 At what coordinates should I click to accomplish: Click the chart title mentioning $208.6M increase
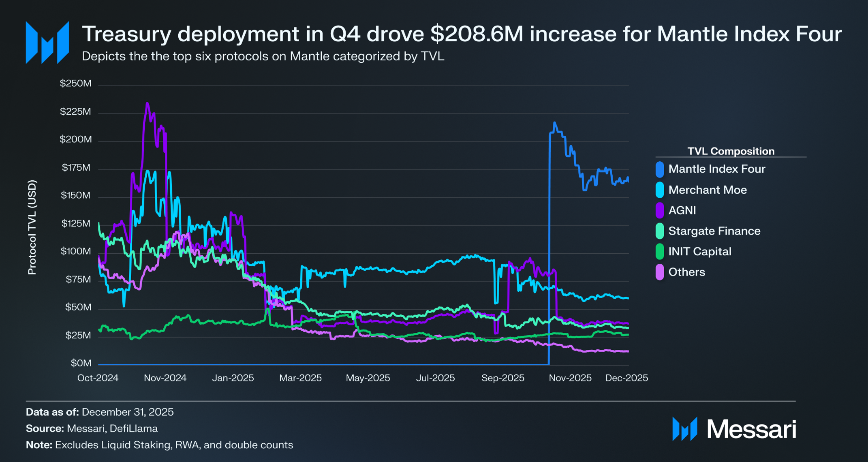[x=462, y=34]
